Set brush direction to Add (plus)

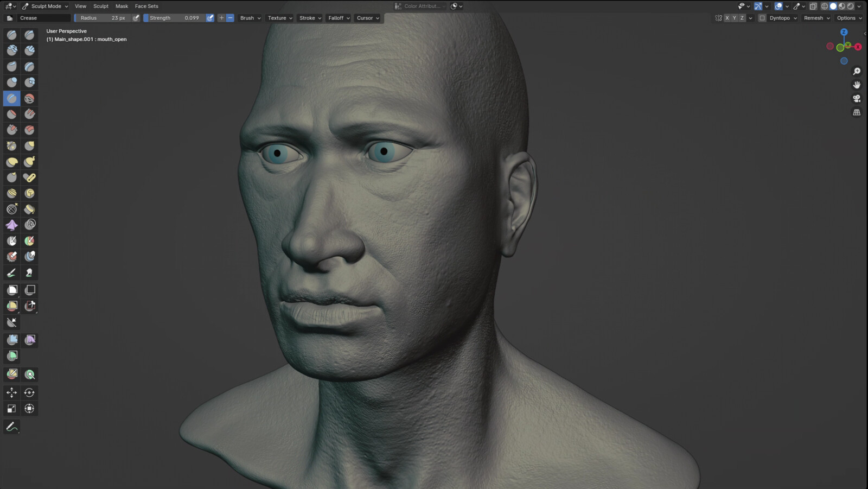point(221,18)
